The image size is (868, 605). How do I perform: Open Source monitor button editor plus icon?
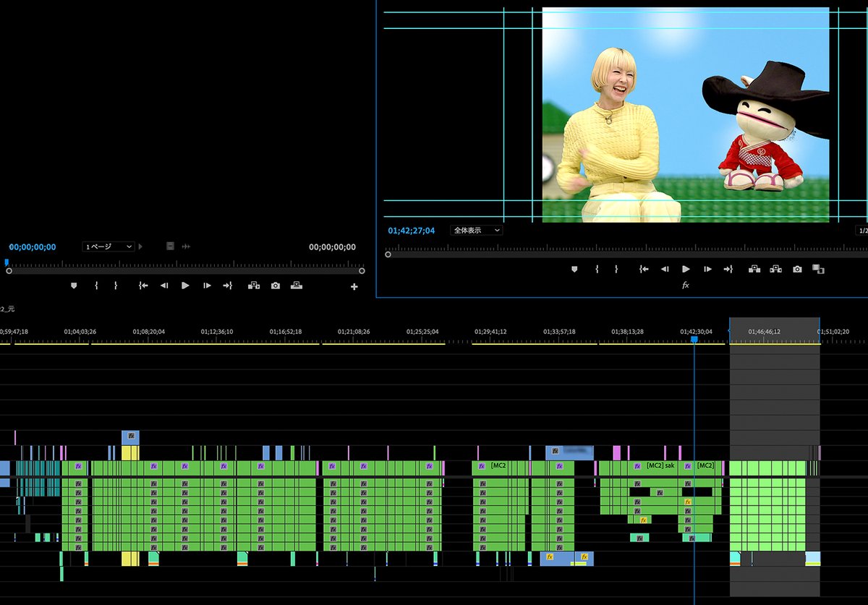(354, 287)
